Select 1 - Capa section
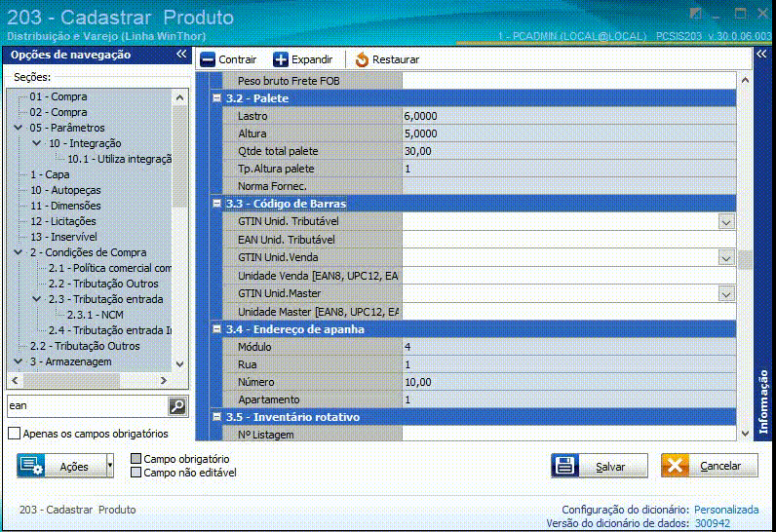 point(50,174)
